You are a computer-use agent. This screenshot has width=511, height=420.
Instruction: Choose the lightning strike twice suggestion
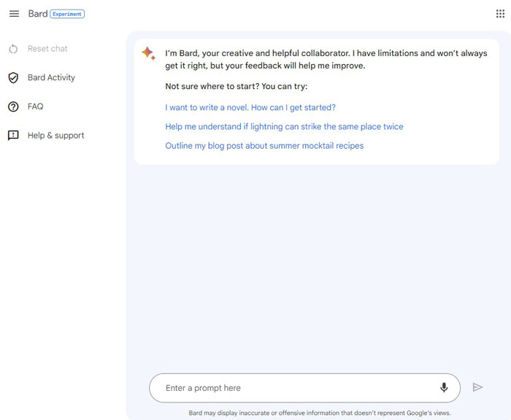pos(284,127)
